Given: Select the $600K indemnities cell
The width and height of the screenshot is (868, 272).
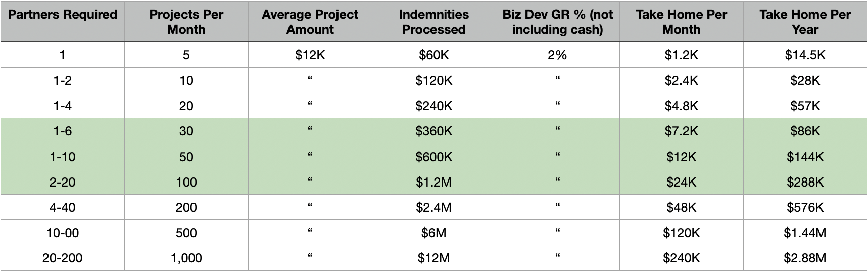Looking at the screenshot, I should pos(433,157).
